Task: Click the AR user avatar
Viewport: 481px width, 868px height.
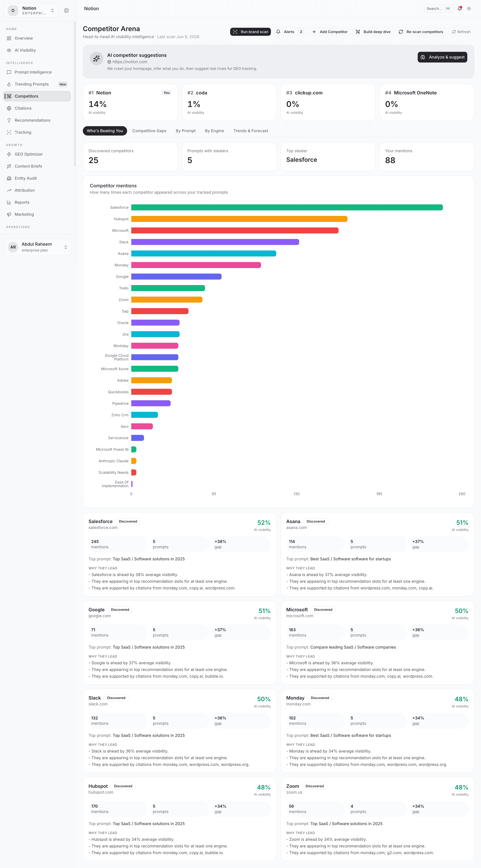Action: pos(13,247)
